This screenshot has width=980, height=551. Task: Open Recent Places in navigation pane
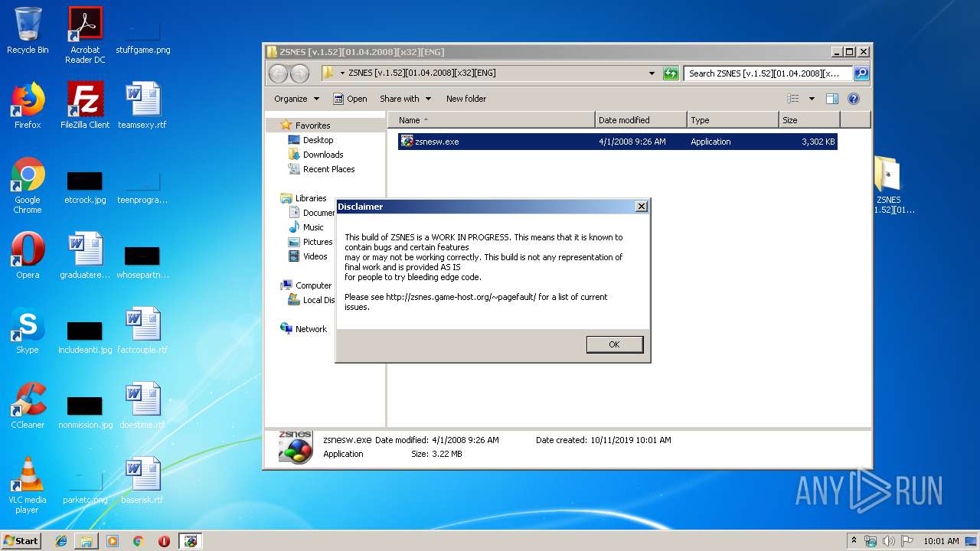(328, 169)
